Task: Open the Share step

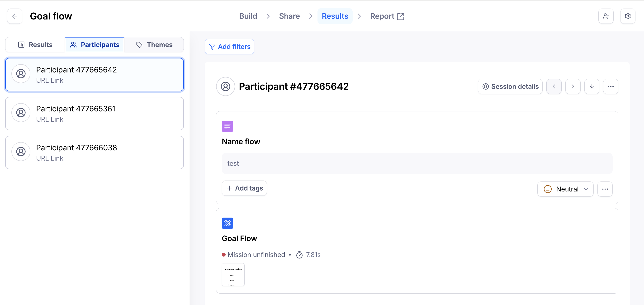Action: [289, 16]
